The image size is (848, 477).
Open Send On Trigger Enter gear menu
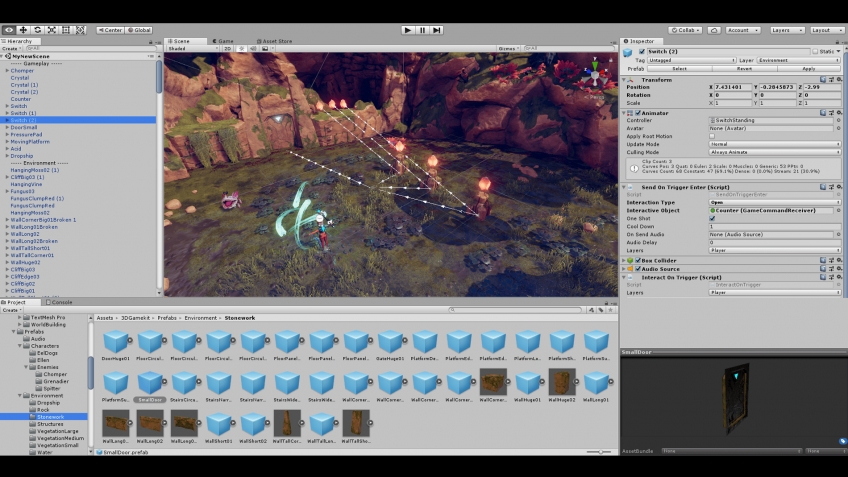tap(839, 187)
